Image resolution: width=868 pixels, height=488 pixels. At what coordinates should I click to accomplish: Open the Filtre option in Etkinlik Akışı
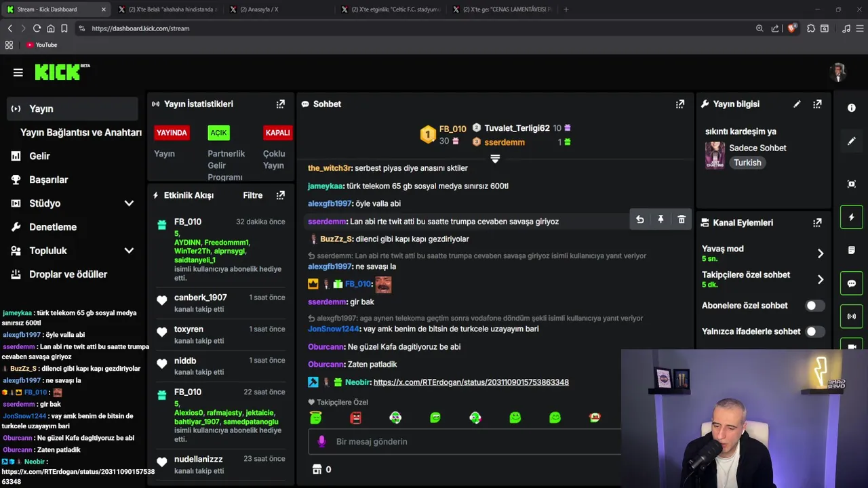point(252,195)
